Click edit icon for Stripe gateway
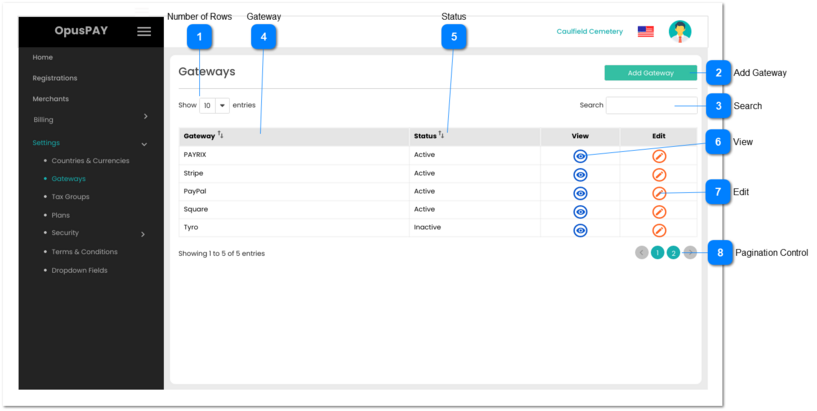 click(x=659, y=174)
